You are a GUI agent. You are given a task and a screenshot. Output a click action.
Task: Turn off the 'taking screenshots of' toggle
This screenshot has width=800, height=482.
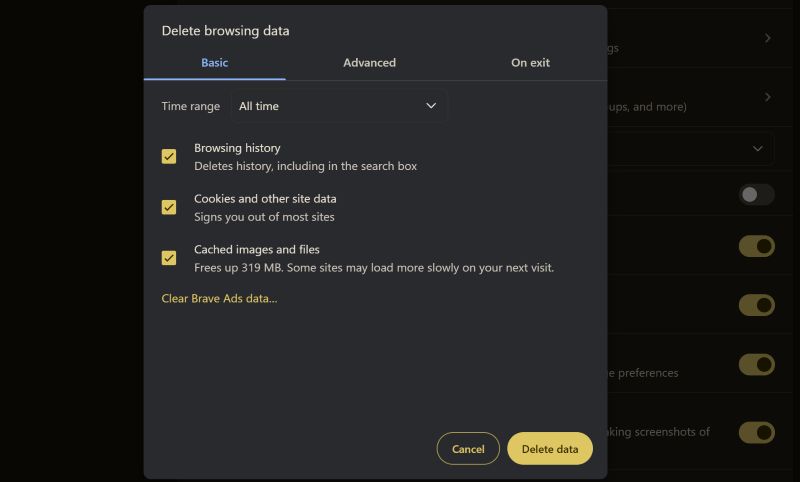click(756, 432)
